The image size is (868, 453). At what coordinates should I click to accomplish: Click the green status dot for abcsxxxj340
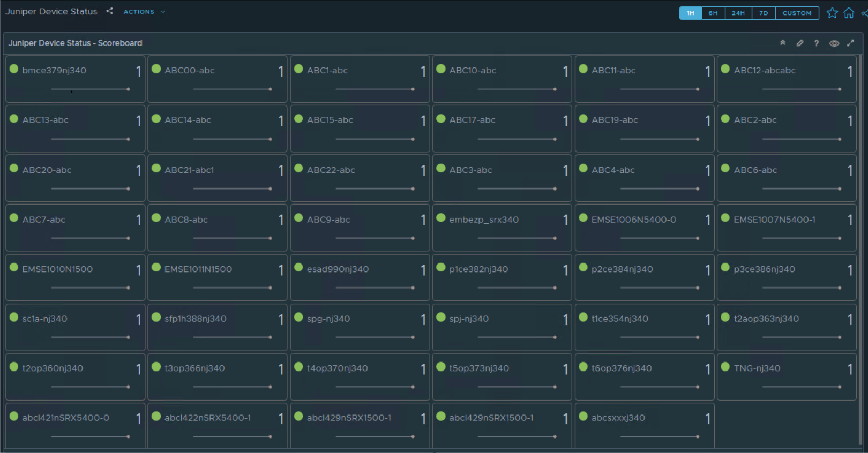click(x=583, y=416)
